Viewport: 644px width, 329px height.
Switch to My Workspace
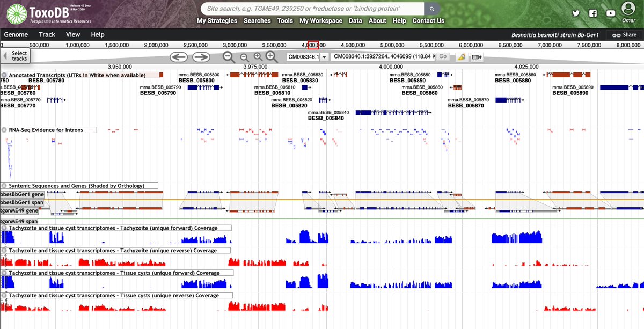tap(320, 20)
